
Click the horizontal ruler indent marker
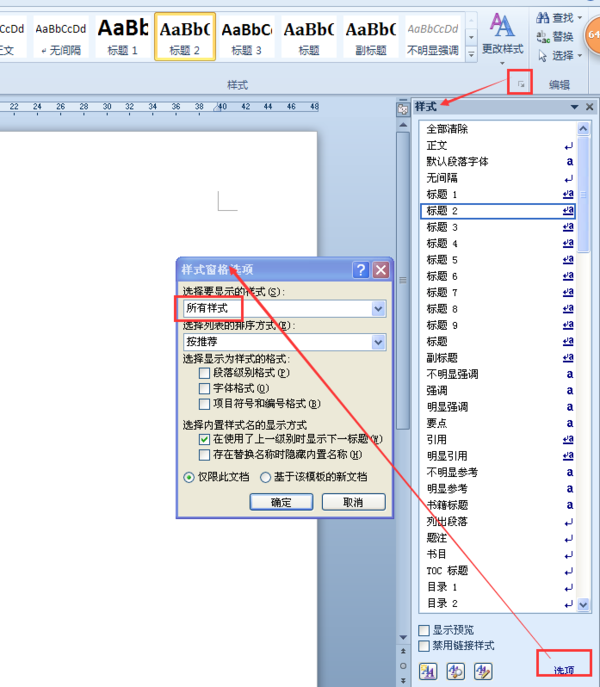coord(217,106)
